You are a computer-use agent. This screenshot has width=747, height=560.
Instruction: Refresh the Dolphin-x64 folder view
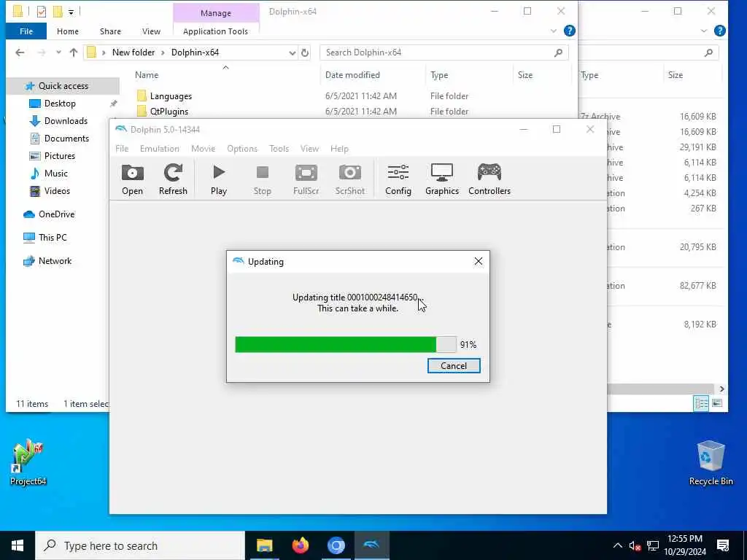305,52
